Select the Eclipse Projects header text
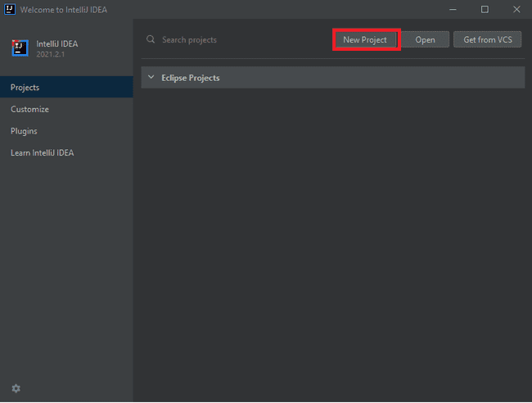This screenshot has height=403, width=532. 191,78
